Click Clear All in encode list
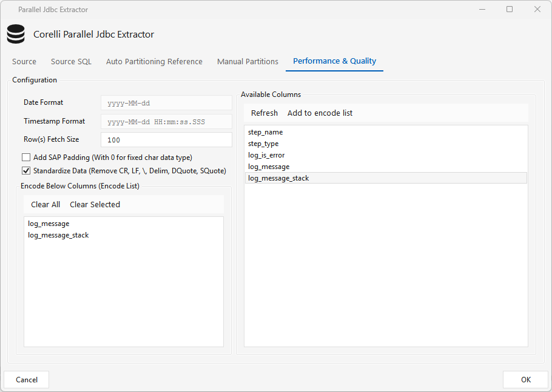 (45, 205)
